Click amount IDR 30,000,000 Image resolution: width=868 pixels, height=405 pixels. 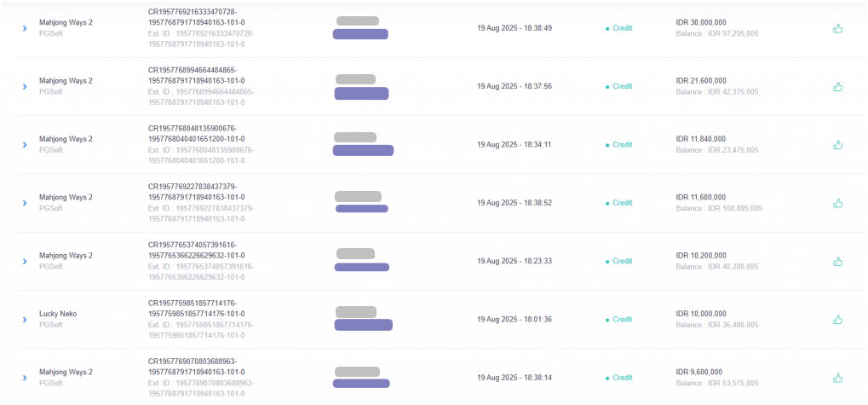pyautogui.click(x=701, y=23)
